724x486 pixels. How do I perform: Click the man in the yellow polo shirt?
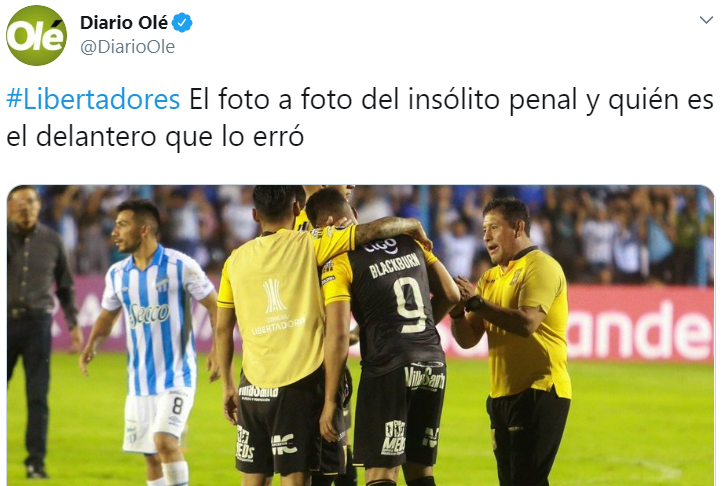click(x=518, y=342)
